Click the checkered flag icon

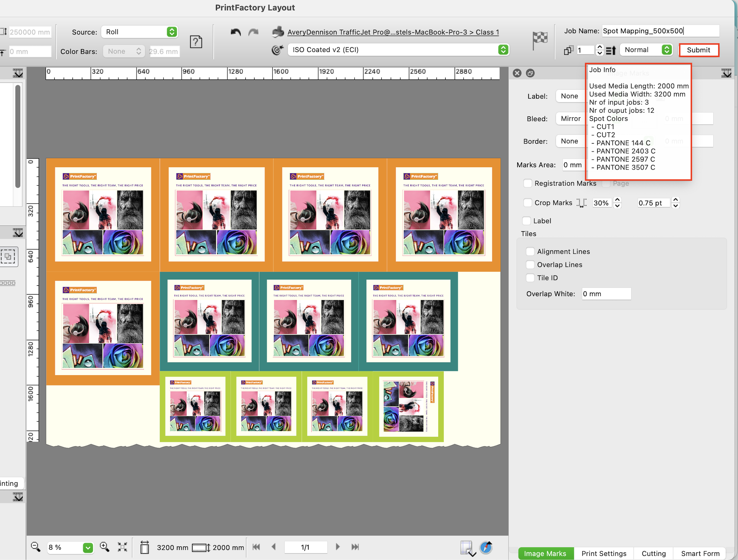click(x=540, y=41)
